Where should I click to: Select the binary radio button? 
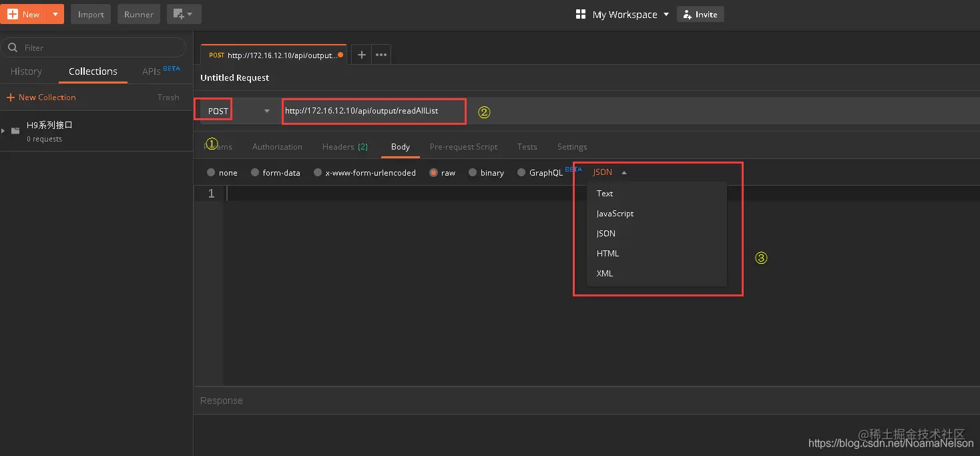click(x=473, y=172)
